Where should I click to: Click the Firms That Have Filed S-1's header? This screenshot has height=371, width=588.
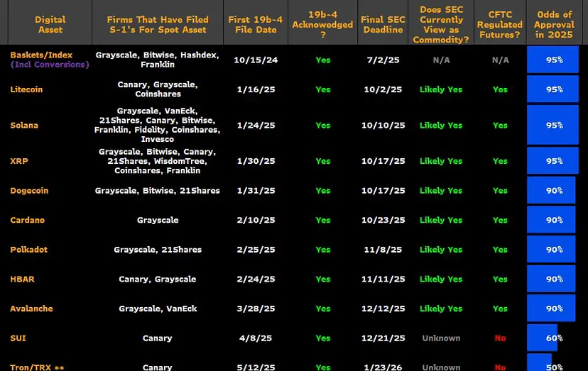[x=158, y=24]
